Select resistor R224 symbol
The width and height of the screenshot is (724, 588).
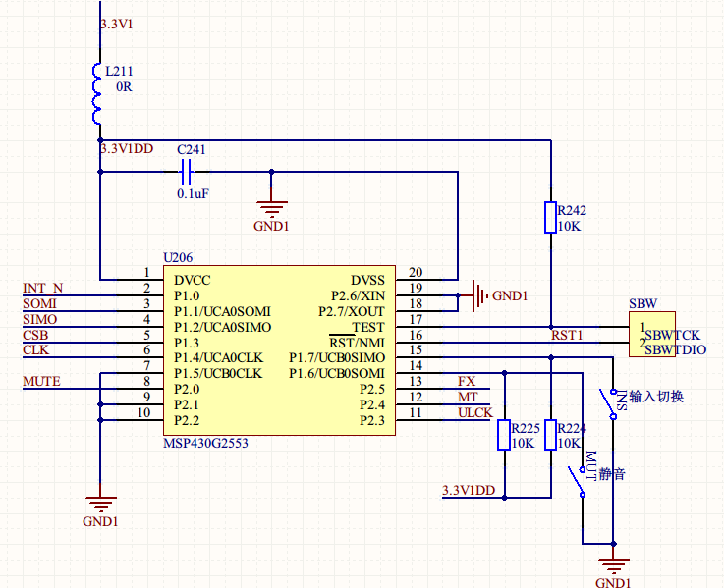550,435
